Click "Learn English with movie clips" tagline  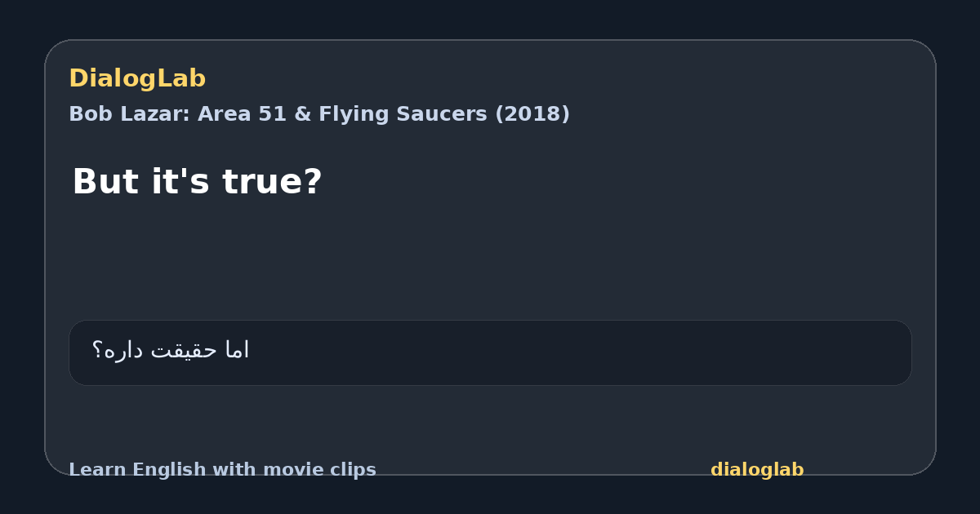[x=222, y=470]
